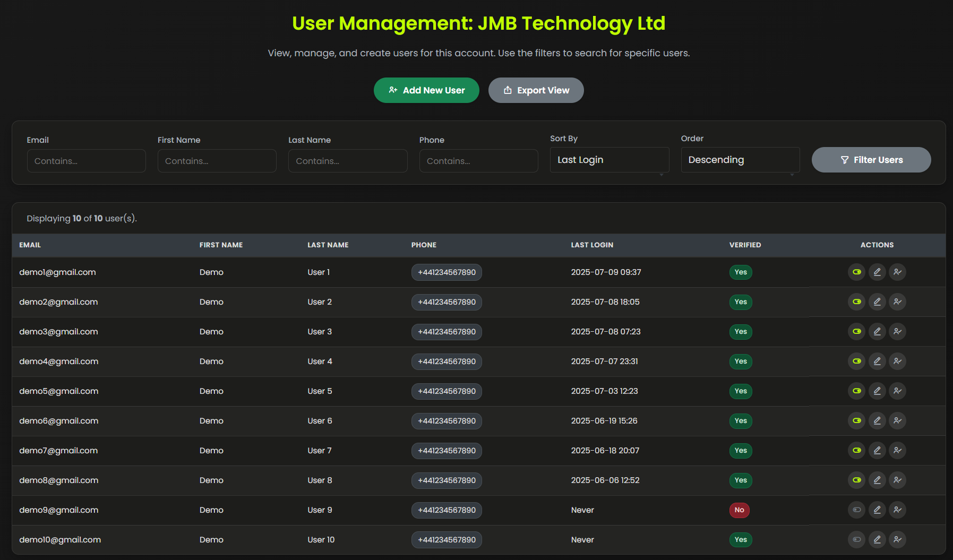Edit user demo9@gmail.com with the pencil icon
The height and width of the screenshot is (560, 953).
click(877, 510)
